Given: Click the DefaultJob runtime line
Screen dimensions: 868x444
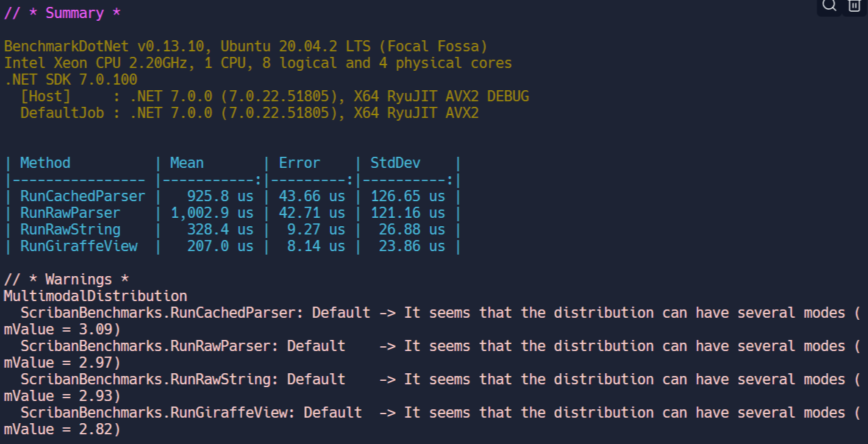Looking at the screenshot, I should click(249, 113).
